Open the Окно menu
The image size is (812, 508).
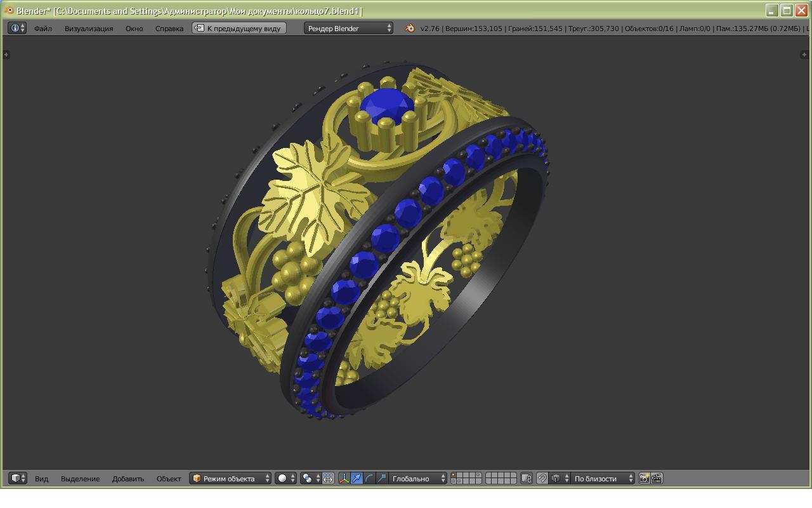(x=134, y=29)
